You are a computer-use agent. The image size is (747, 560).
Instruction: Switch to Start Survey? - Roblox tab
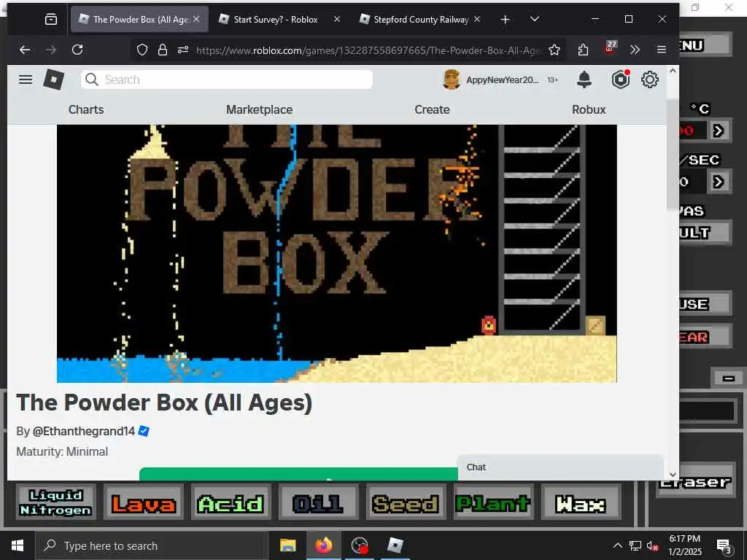point(275,20)
